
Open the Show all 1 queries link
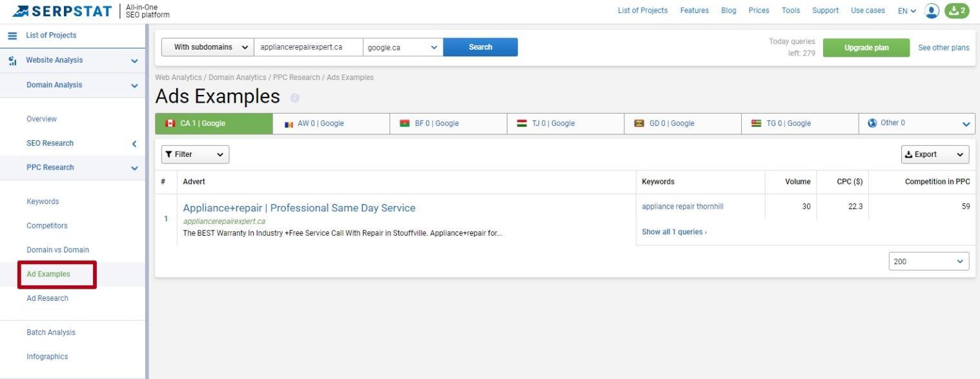click(x=674, y=232)
